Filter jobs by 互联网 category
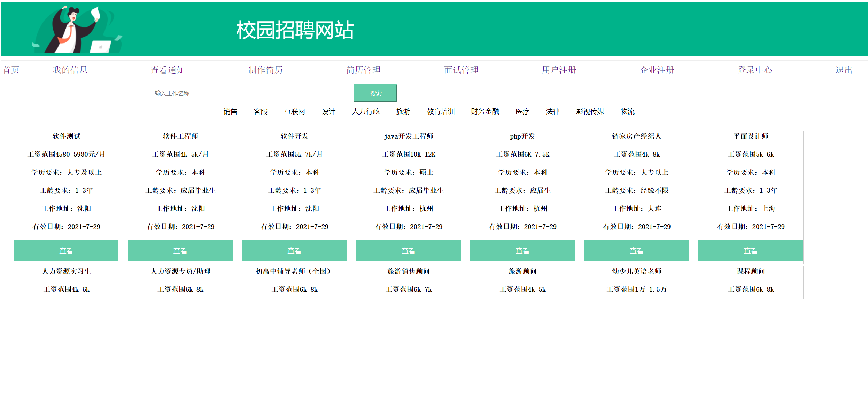868x409 pixels. [294, 111]
